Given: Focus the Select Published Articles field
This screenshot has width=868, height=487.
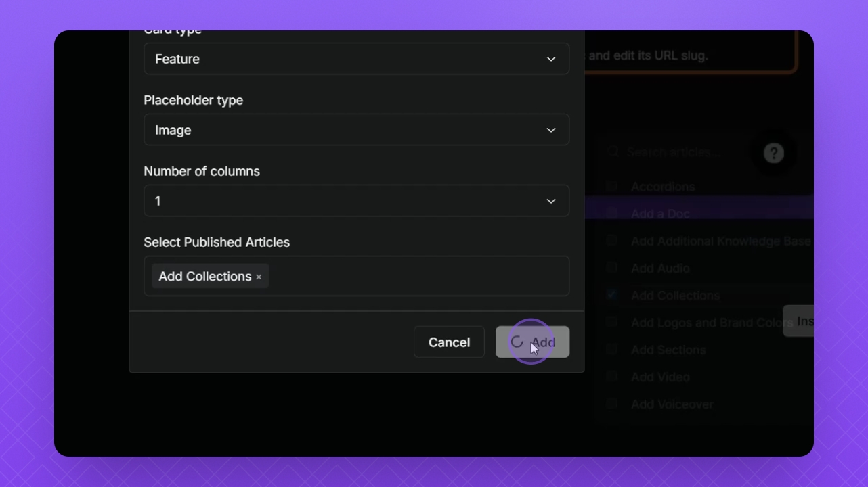Looking at the screenshot, I should [356, 276].
